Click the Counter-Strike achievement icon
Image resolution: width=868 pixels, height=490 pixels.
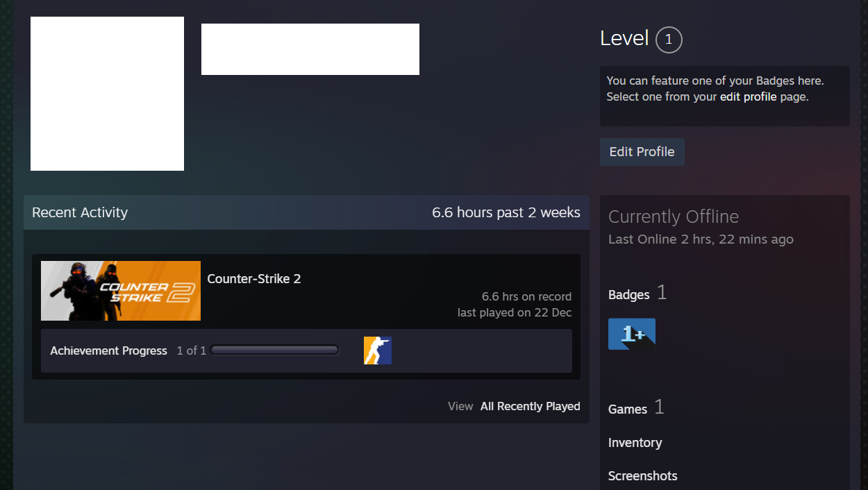coord(377,350)
